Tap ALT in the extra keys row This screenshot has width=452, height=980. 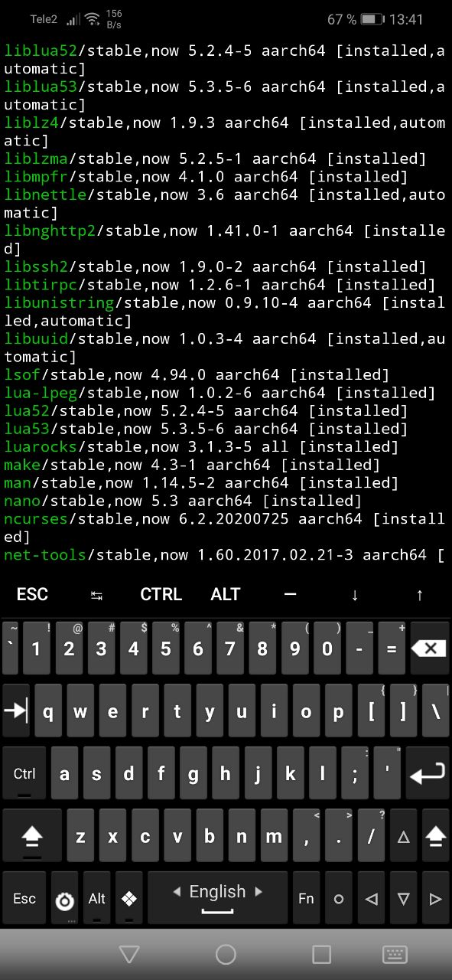(x=226, y=595)
